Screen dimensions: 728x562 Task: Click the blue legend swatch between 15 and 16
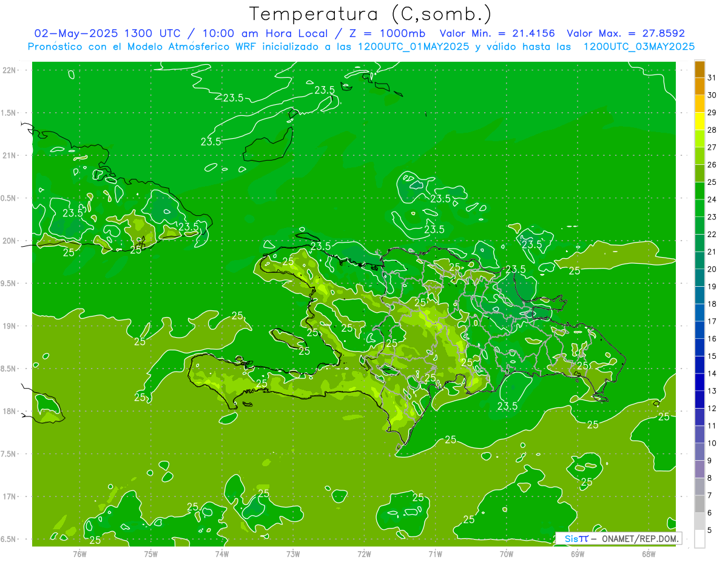pos(699,347)
